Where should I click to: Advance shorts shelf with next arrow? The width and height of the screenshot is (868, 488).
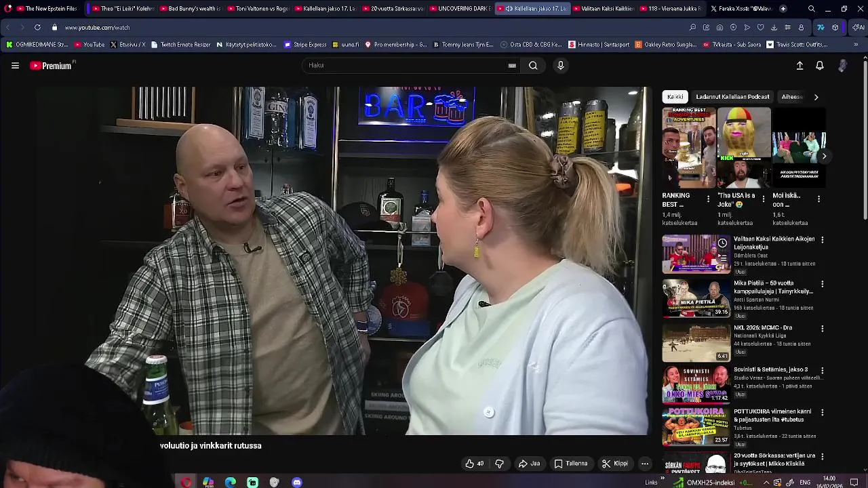point(824,156)
